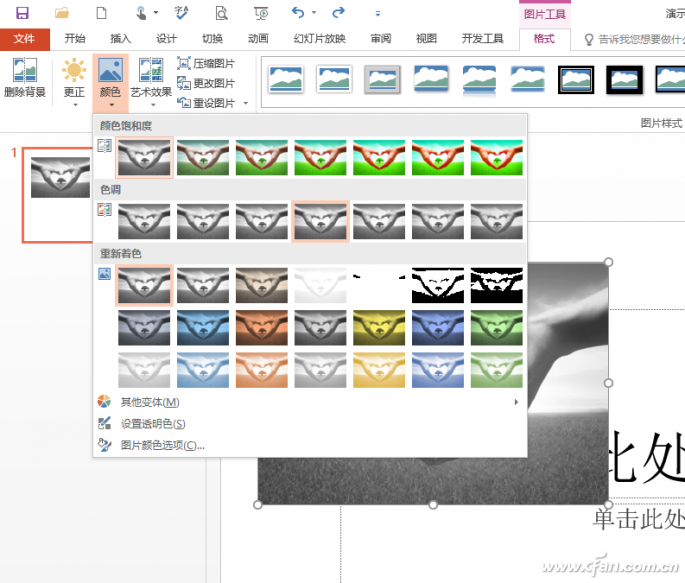Select the sepia recolor preset in first row

coord(262,286)
